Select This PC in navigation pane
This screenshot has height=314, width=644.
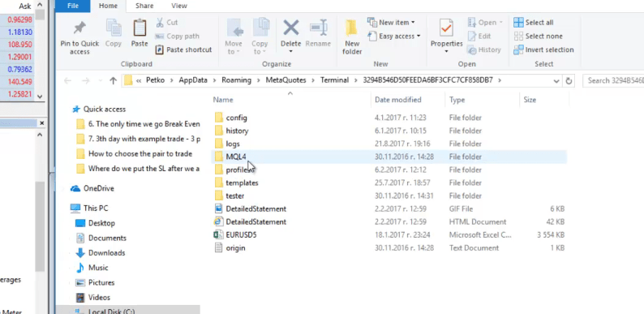point(89,209)
